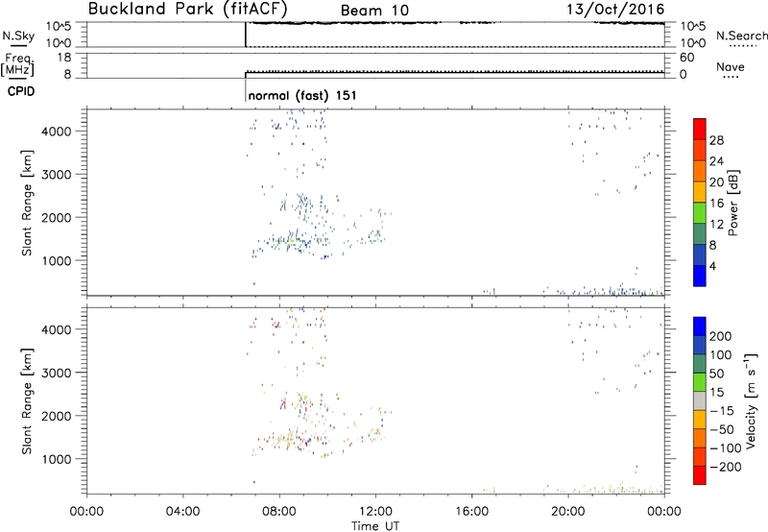Select the 'Beam 10' label
Viewport: 768px width, 532px height.
click(x=374, y=11)
